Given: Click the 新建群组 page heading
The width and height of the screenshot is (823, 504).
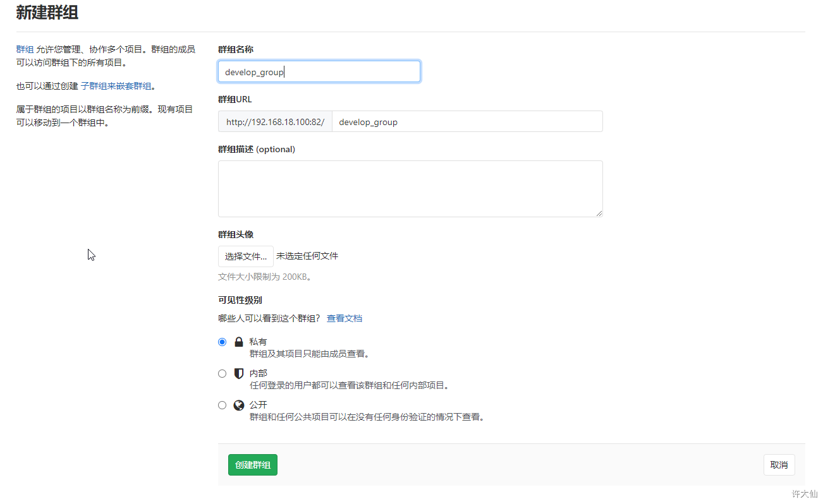Looking at the screenshot, I should 47,12.
